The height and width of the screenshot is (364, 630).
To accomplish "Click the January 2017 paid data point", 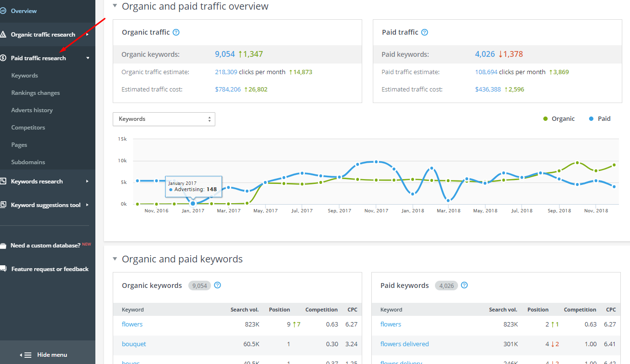I will point(193,203).
